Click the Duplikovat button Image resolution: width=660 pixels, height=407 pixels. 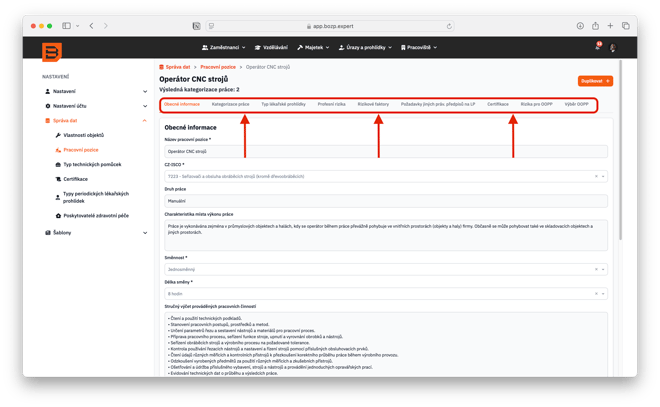594,81
